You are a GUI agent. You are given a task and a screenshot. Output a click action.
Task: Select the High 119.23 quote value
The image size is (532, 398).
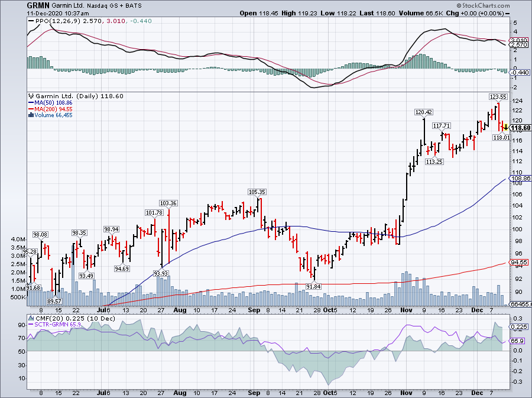point(299,13)
